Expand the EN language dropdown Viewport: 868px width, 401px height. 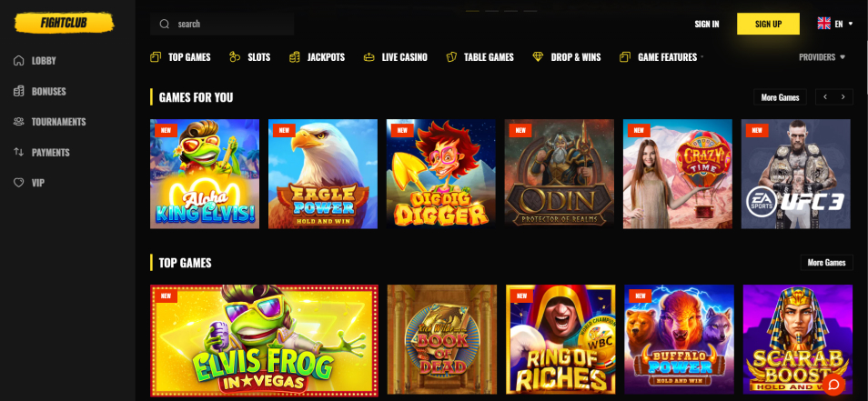(834, 24)
